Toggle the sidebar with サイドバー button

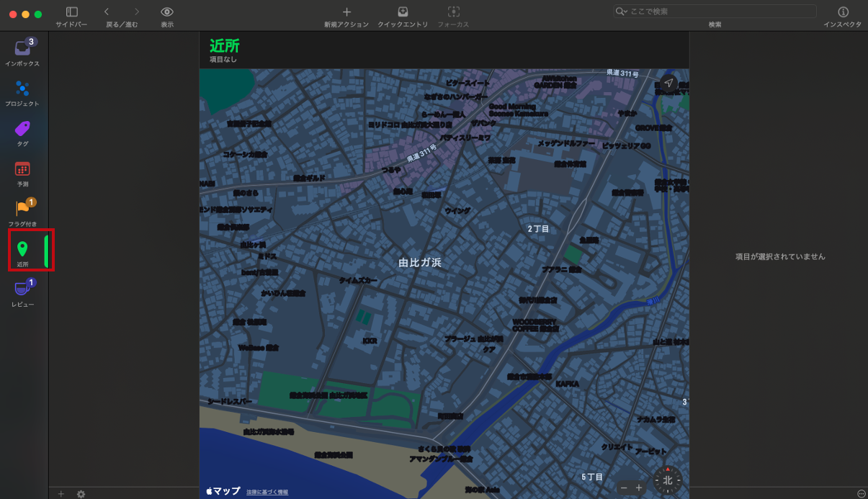(71, 12)
